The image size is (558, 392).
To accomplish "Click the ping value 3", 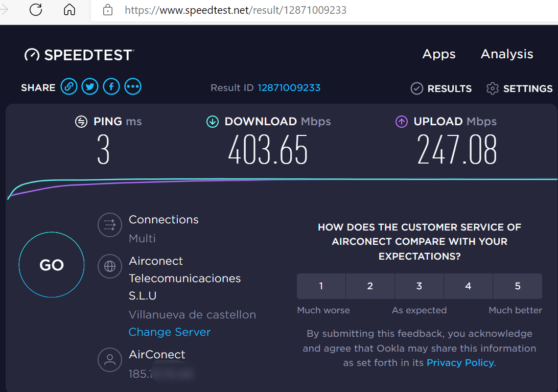I will pyautogui.click(x=103, y=150).
